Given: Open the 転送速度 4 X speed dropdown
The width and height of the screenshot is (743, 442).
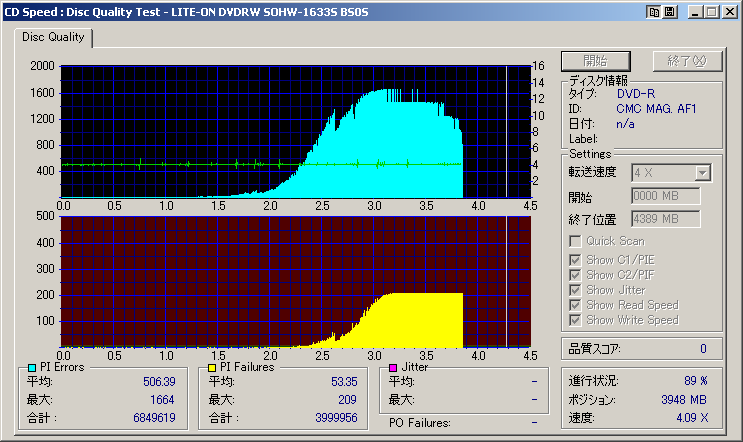Looking at the screenshot, I should coord(702,173).
